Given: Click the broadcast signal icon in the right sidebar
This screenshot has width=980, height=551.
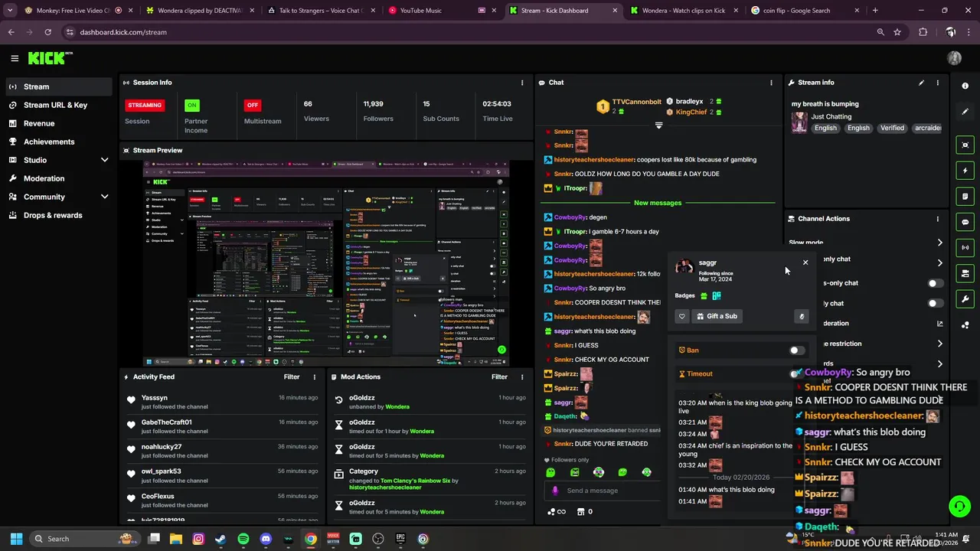Looking at the screenshot, I should click(x=965, y=247).
